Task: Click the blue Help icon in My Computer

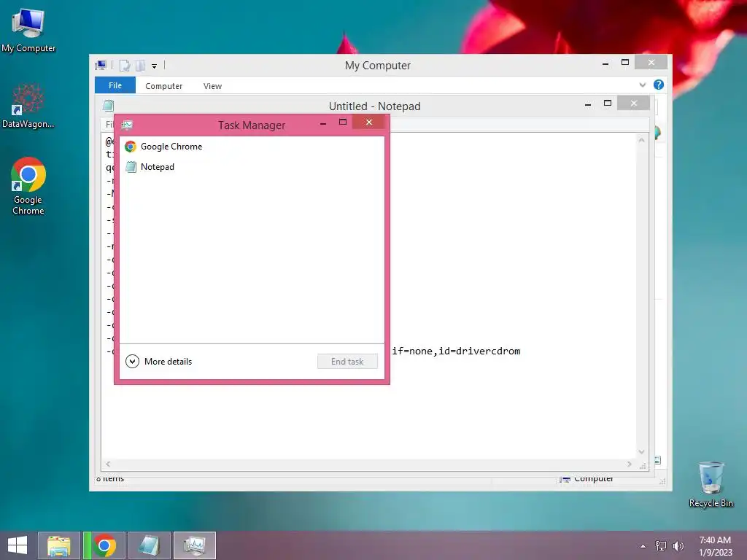Action: pos(659,85)
